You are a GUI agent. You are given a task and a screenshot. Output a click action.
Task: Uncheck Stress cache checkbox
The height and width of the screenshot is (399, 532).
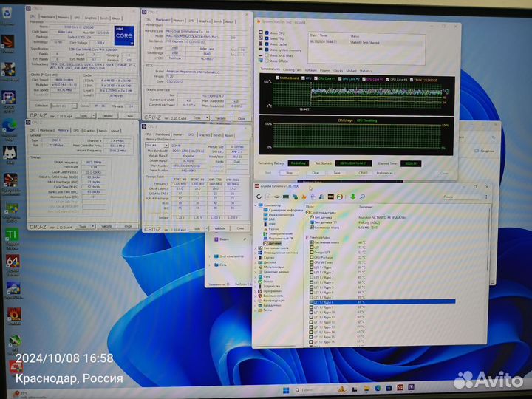click(x=267, y=44)
